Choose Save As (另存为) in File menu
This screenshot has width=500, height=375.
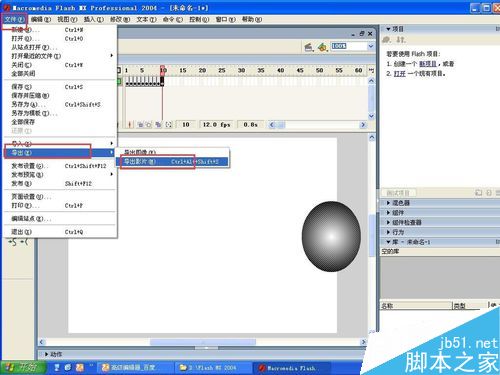pyautogui.click(x=59, y=104)
